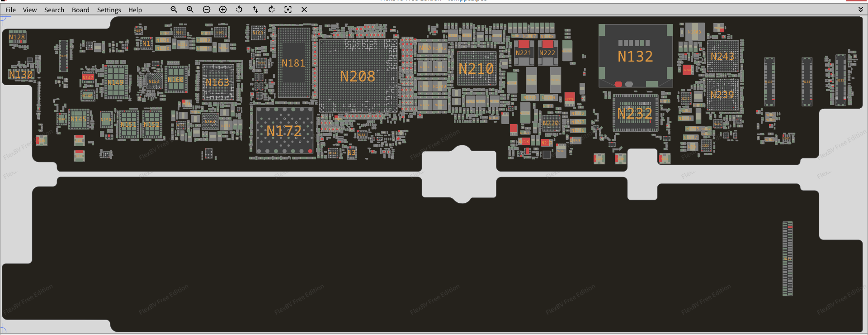Open the Help menu
Image resolution: width=868 pixels, height=335 pixels.
[135, 10]
